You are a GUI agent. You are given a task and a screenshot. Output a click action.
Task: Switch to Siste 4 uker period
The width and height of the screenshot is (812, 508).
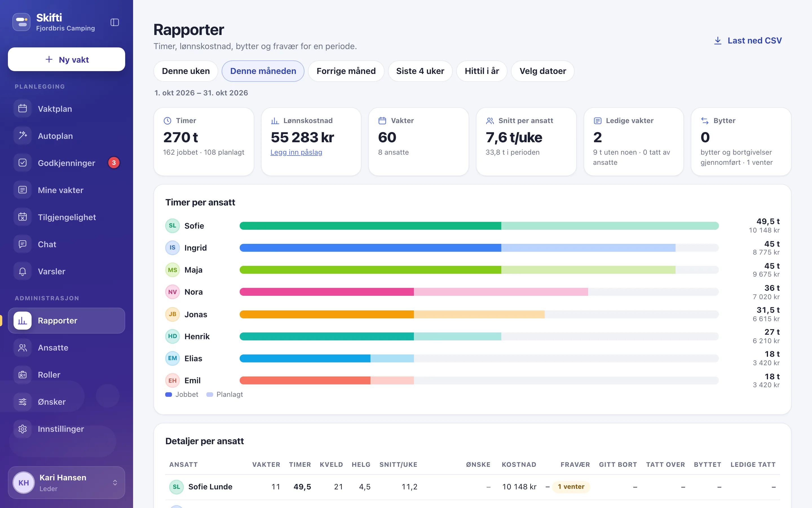tap(420, 71)
